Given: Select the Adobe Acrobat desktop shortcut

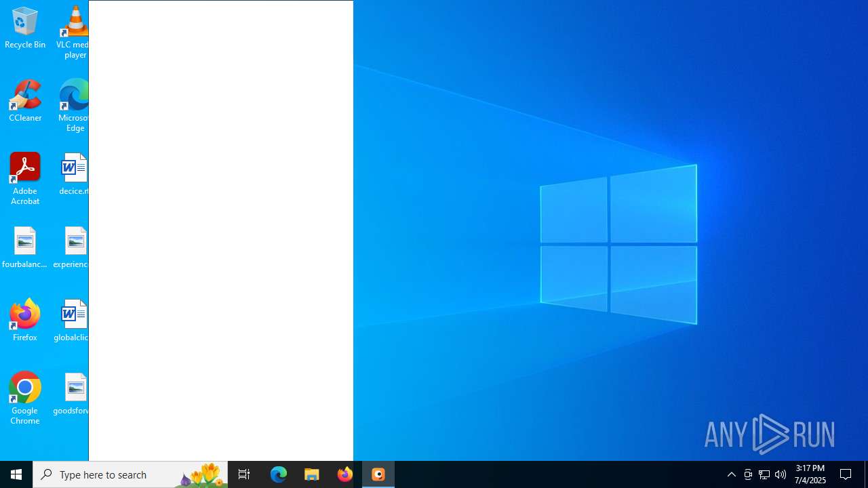Looking at the screenshot, I should [x=25, y=179].
